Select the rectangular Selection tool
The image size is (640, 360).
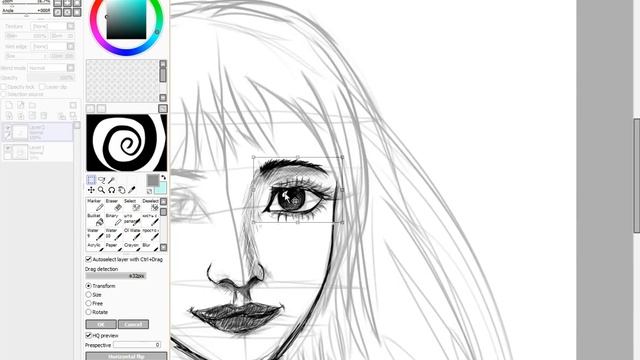point(91,180)
